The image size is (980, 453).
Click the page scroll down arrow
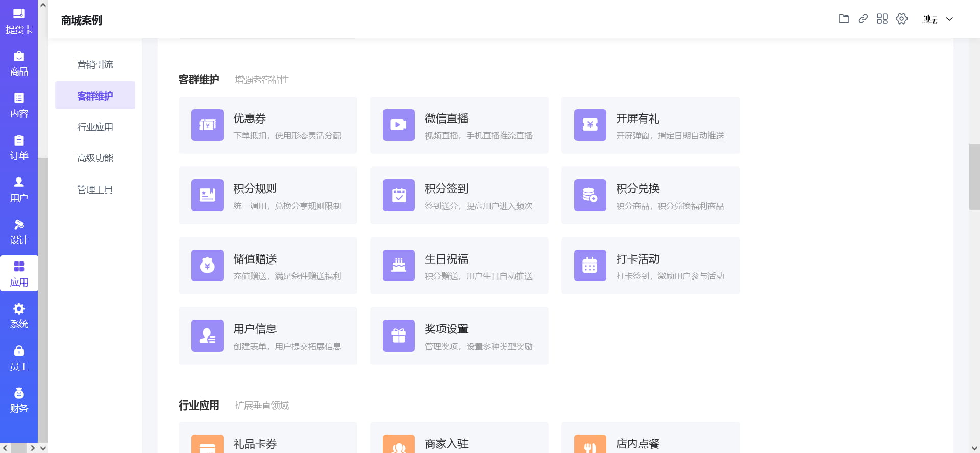point(974,448)
